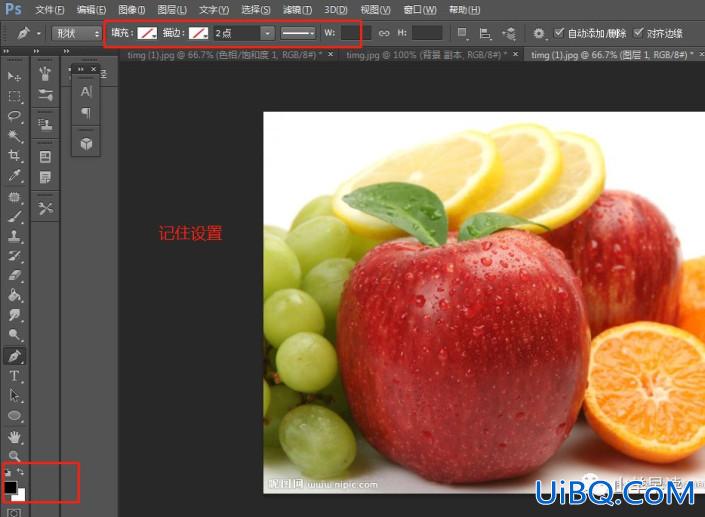Select the Clone Stamp tool

click(x=14, y=236)
